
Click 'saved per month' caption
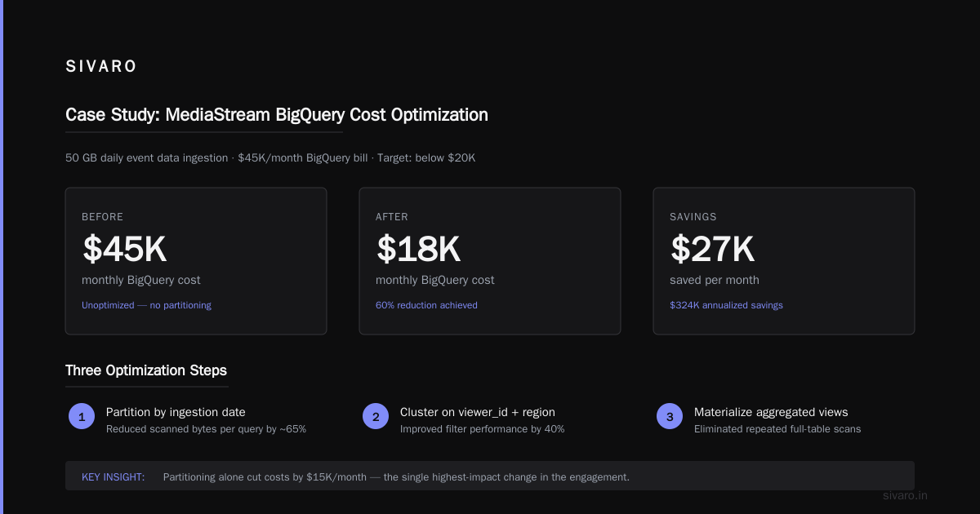pos(715,280)
